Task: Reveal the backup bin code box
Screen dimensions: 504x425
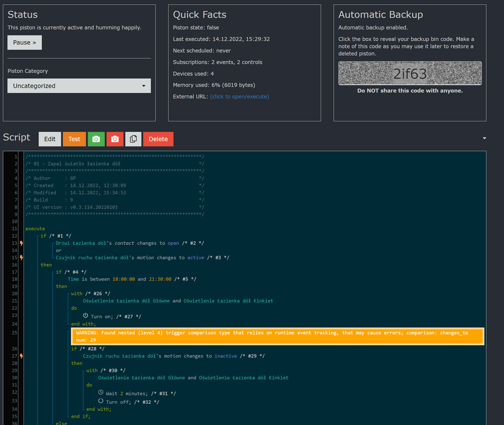Action: click(410, 72)
